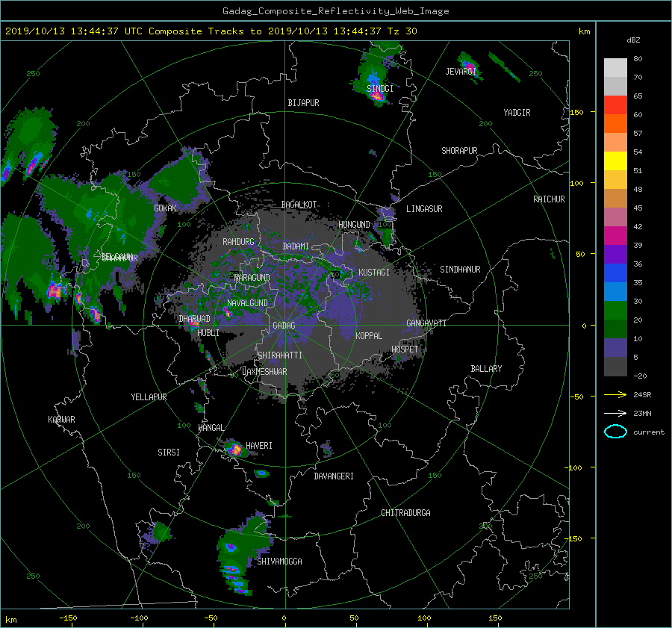Click the YELLAPUR city label

pos(149,397)
